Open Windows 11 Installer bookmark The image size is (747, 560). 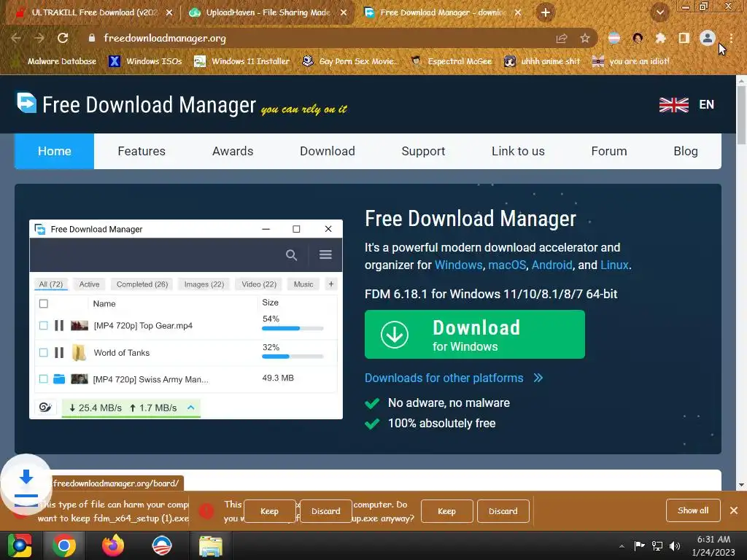pos(242,61)
